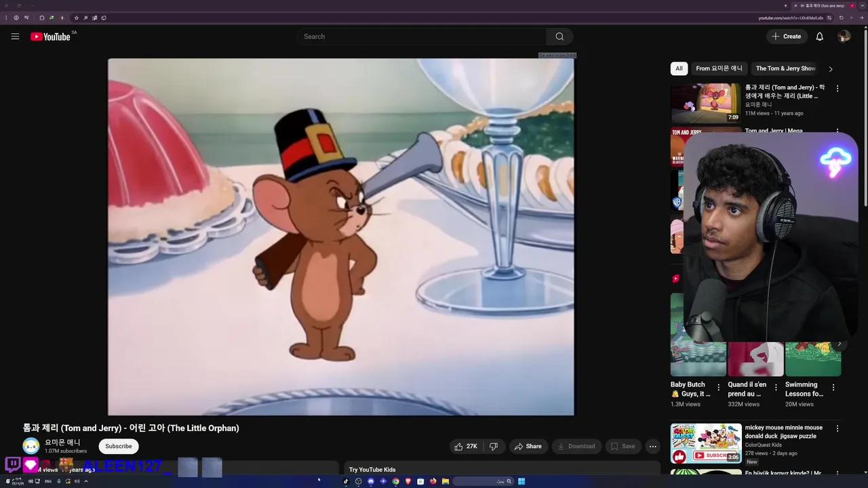
Task: Open TikTok from the taskbar
Action: (346, 481)
